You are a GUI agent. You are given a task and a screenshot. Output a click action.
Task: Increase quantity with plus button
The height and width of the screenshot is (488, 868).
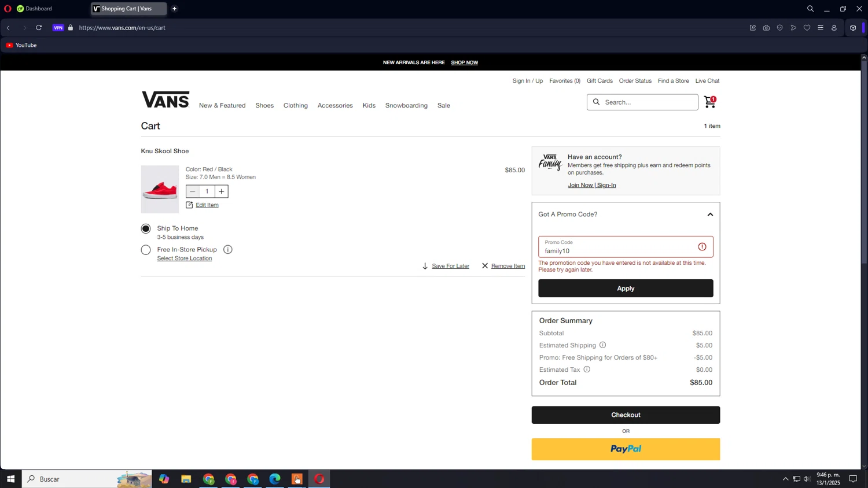tap(222, 191)
